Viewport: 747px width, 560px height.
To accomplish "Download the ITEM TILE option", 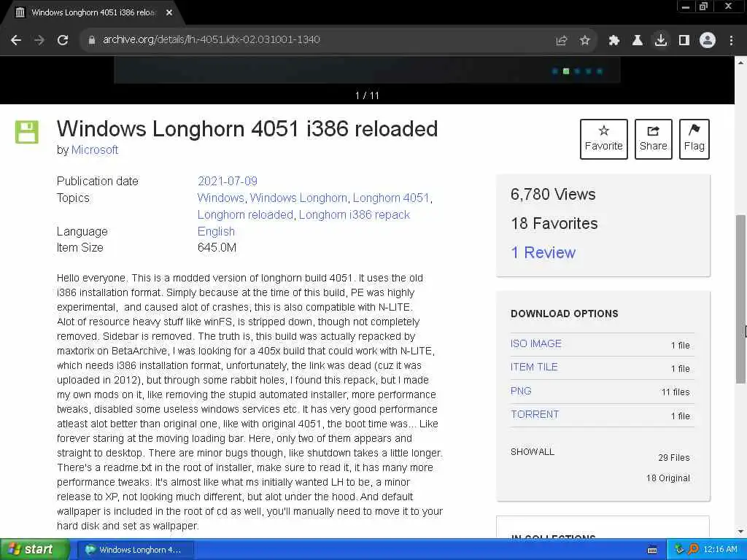I will coord(534,367).
